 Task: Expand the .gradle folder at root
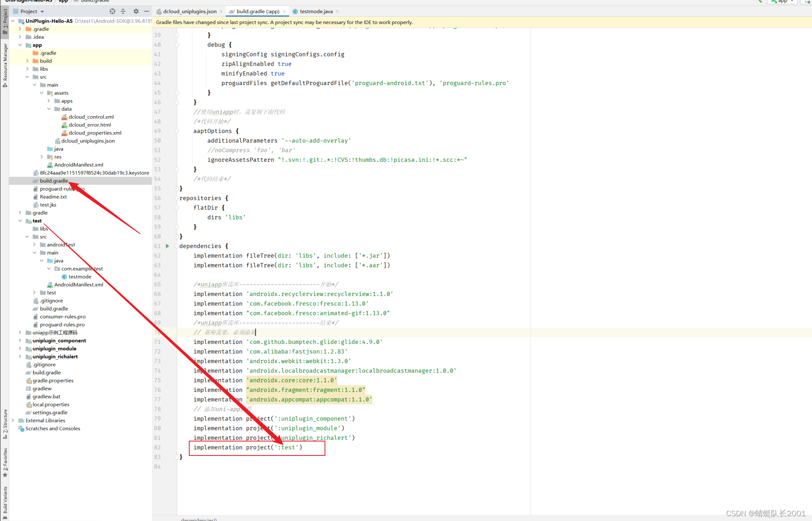click(x=20, y=29)
